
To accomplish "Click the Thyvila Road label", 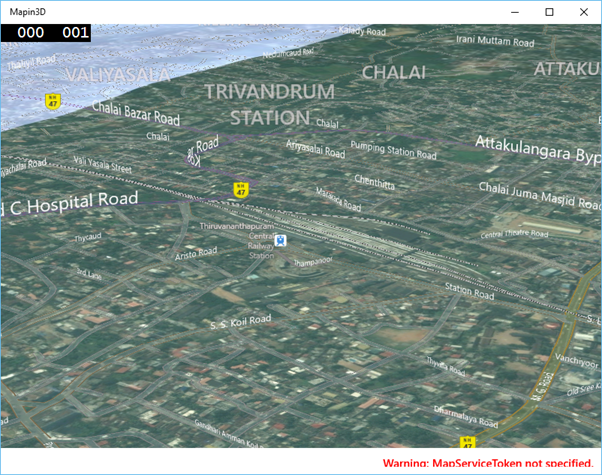I will 446,366.
